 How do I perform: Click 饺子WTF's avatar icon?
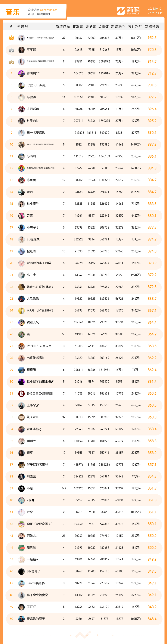tap(21, 417)
